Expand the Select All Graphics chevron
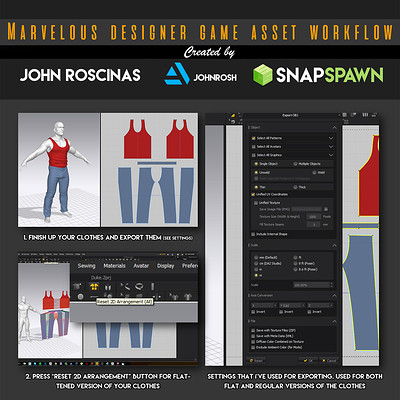The height and width of the screenshot is (400, 400). (x=331, y=155)
